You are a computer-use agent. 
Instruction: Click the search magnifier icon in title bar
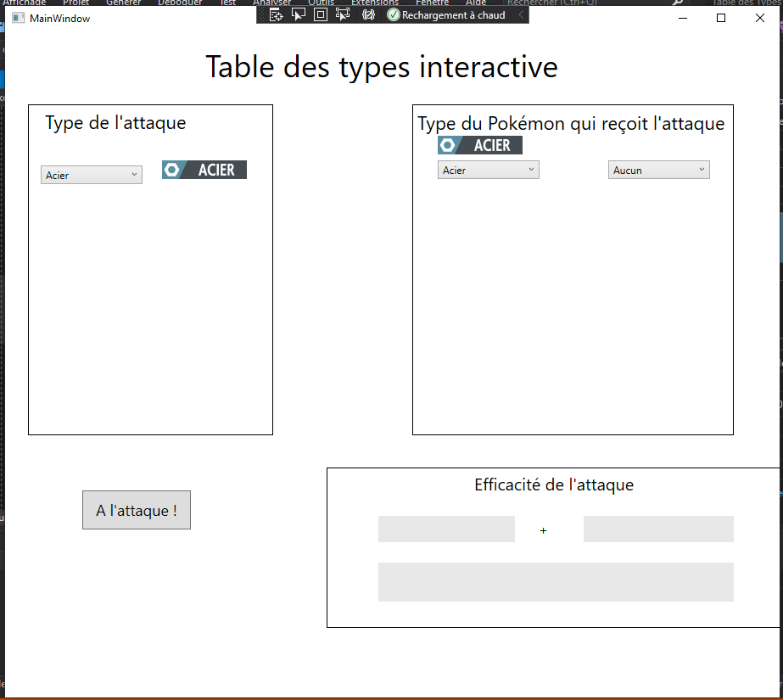[677, 3]
